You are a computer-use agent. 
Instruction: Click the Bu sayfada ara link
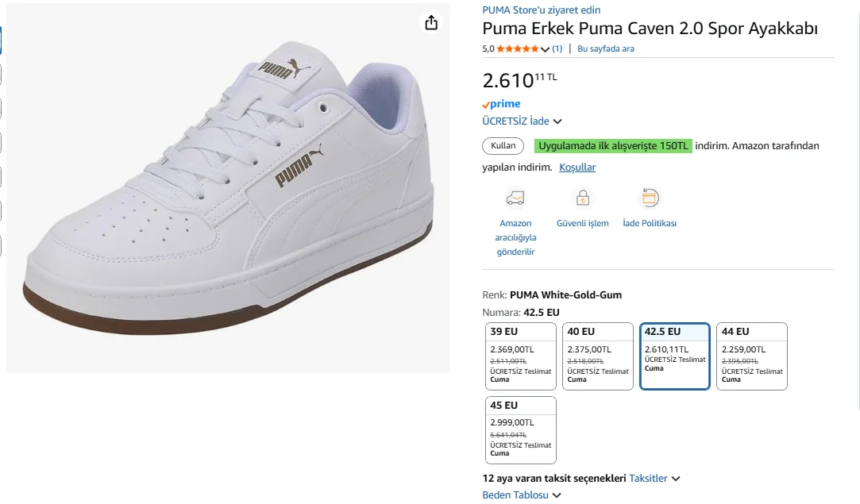(x=605, y=49)
